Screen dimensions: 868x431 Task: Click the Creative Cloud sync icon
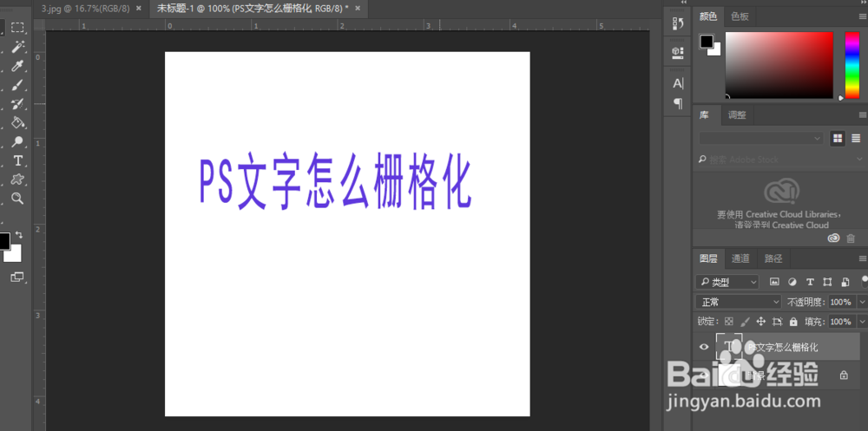[x=833, y=238]
